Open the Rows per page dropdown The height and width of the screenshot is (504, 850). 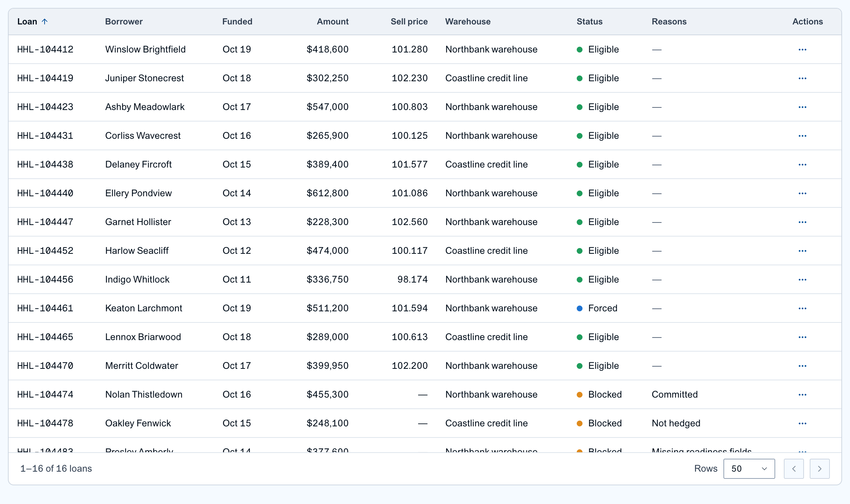click(x=749, y=468)
